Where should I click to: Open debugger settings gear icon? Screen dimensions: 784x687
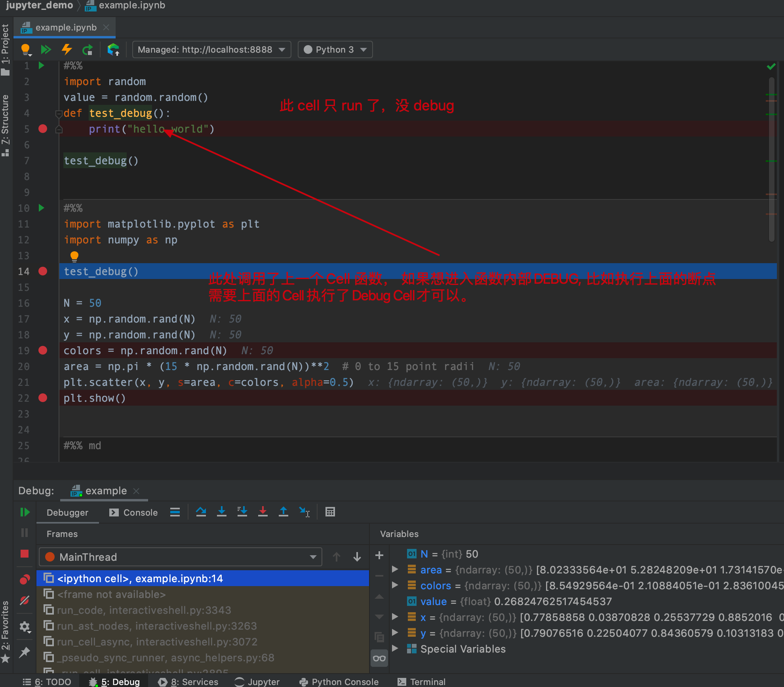[x=25, y=626]
